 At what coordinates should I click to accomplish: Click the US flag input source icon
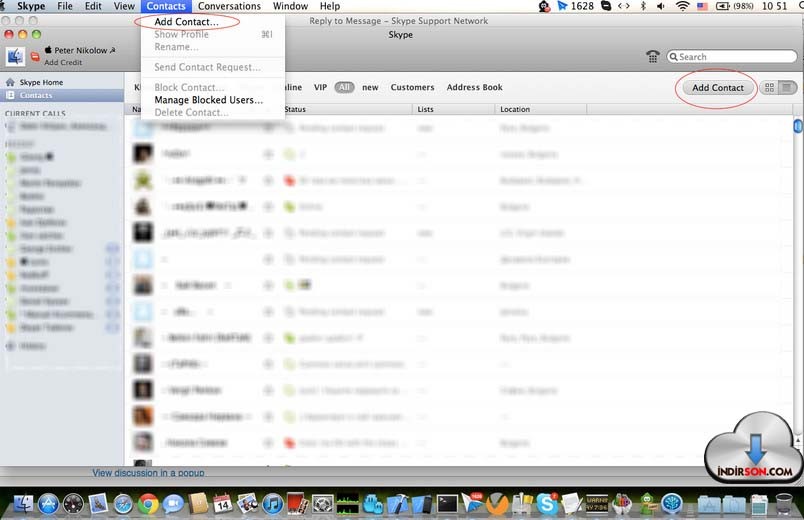pyautogui.click(x=702, y=6)
